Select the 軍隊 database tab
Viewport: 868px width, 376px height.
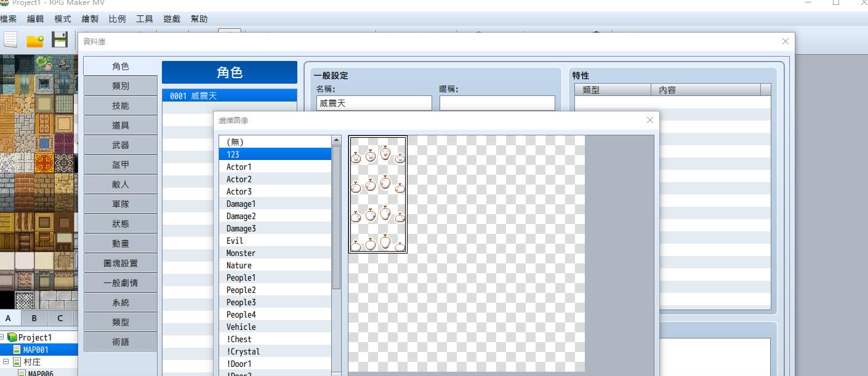[x=121, y=204]
